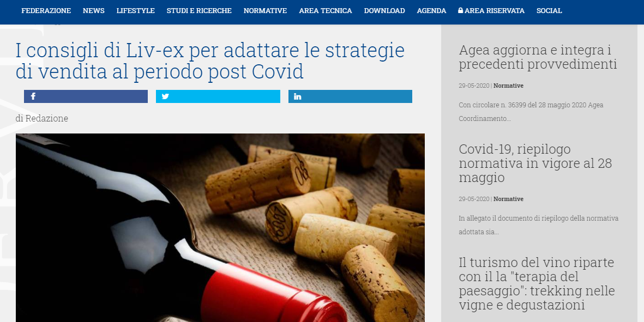Open the News menu item
This screenshot has height=322, width=644.
(94, 11)
